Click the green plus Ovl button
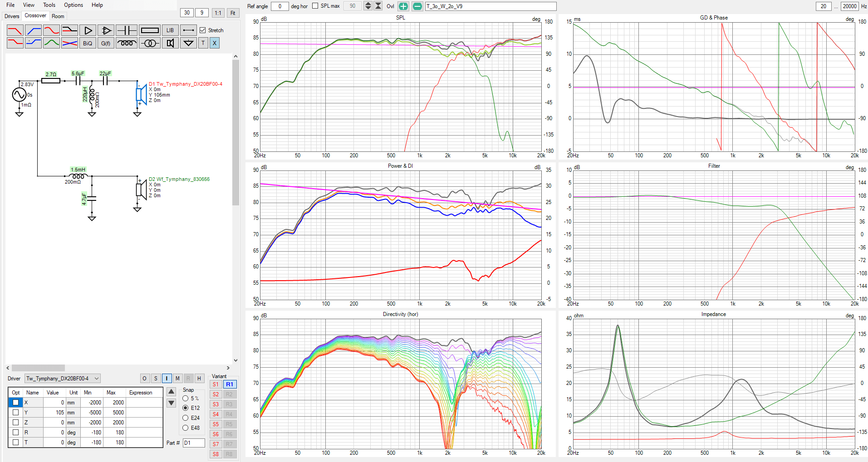 [x=403, y=6]
